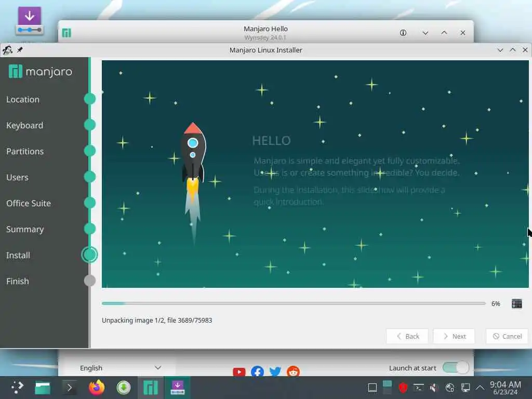The image size is (532, 399).
Task: Select the Install step in sidebar
Action: pos(18,255)
